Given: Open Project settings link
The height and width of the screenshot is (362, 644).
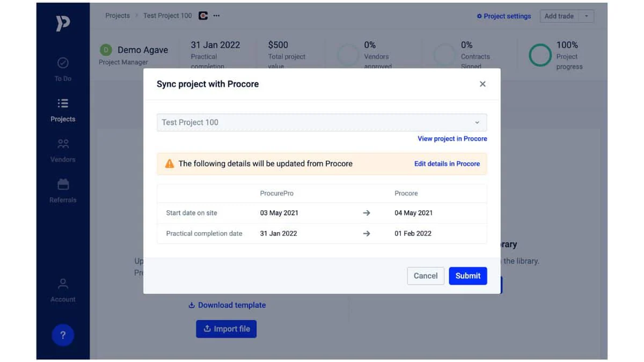Looking at the screenshot, I should point(504,16).
